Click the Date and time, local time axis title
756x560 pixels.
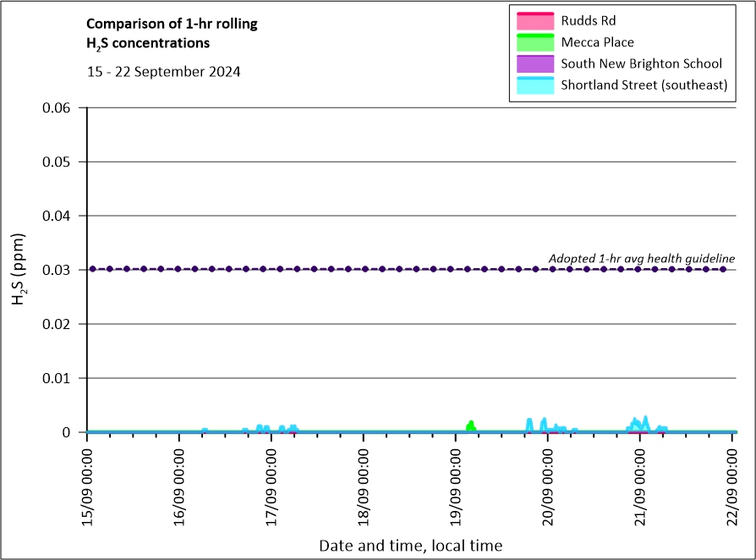click(410, 546)
